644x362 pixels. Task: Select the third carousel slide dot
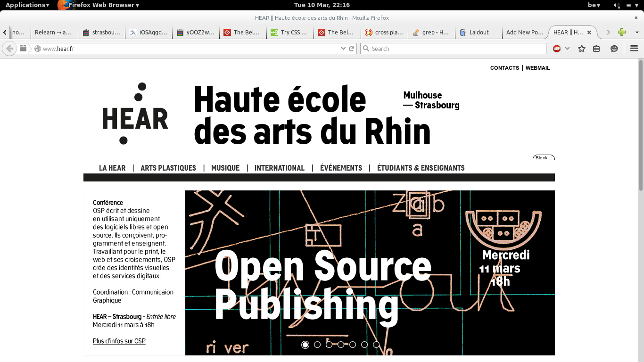[x=329, y=345]
